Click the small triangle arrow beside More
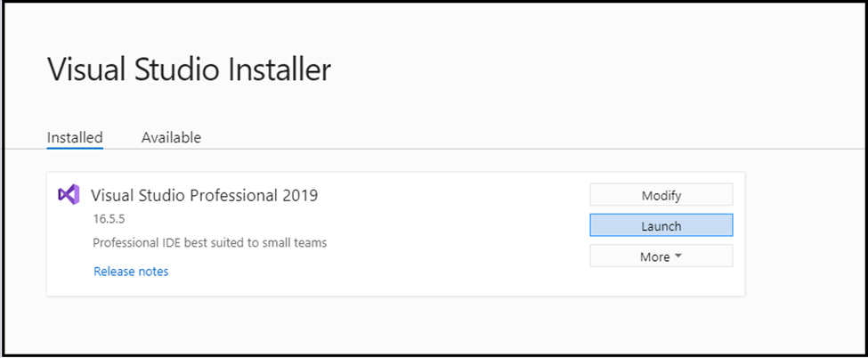 (x=678, y=257)
